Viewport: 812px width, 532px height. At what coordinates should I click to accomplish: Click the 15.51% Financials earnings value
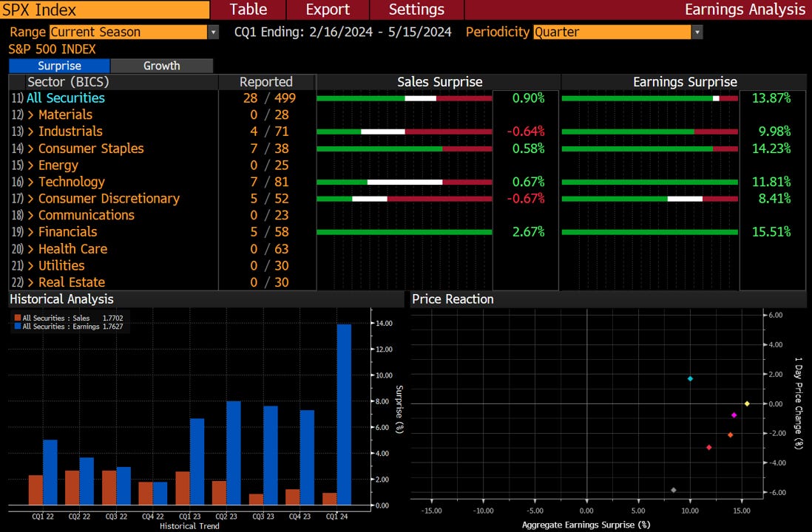click(x=771, y=232)
